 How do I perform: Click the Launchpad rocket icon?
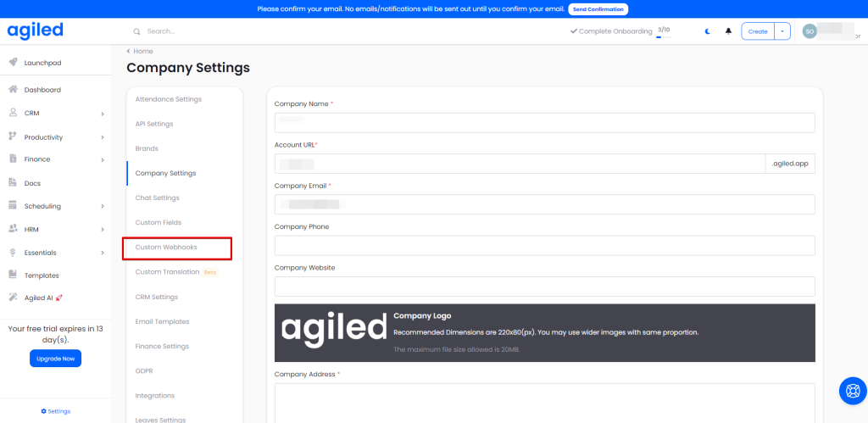tap(14, 62)
